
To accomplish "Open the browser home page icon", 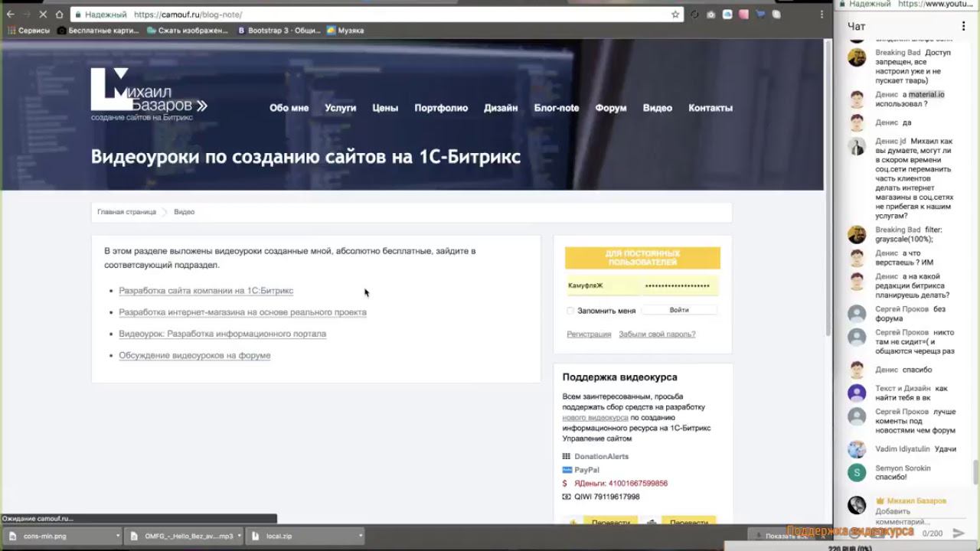I will 59,15.
